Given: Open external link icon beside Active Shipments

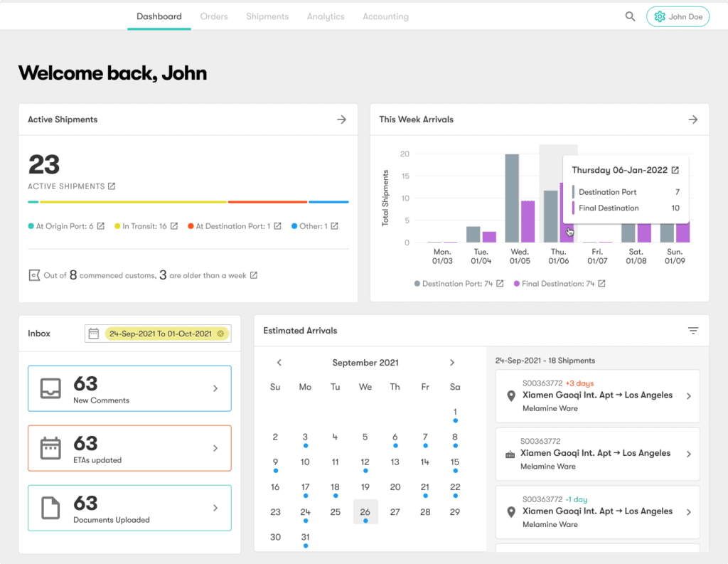Looking at the screenshot, I should (112, 186).
